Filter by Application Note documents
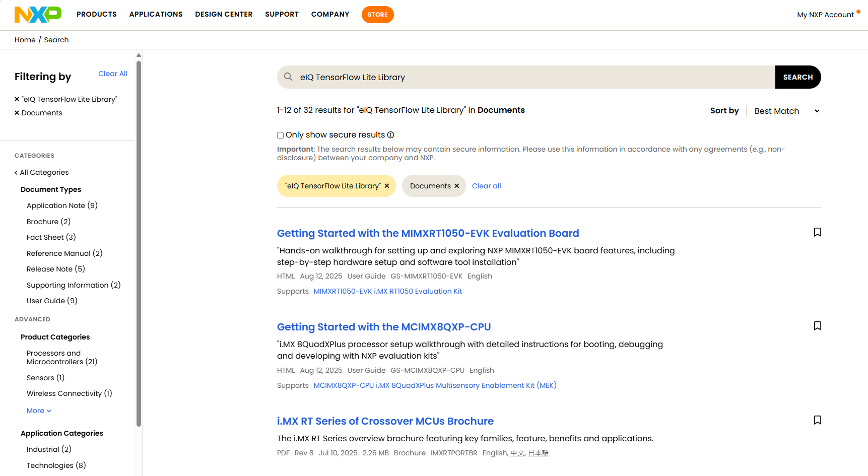This screenshot has height=476, width=868. 62,206
